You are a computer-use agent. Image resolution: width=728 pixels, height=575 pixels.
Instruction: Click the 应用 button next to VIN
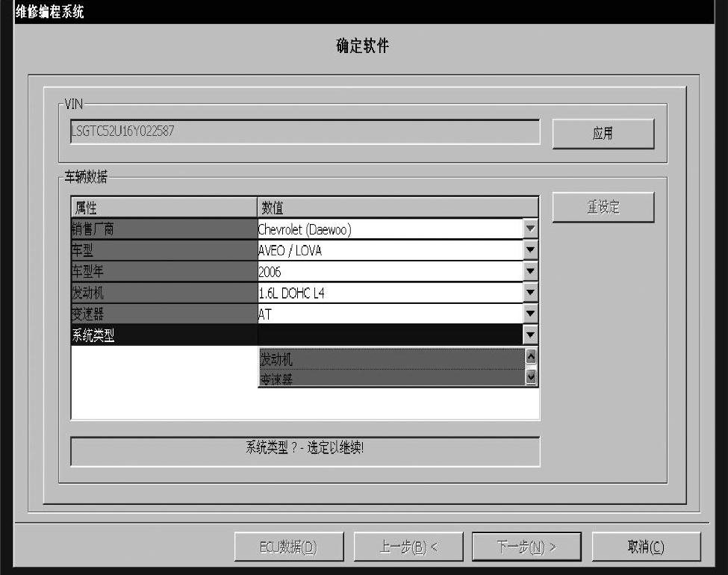pyautogui.click(x=603, y=134)
